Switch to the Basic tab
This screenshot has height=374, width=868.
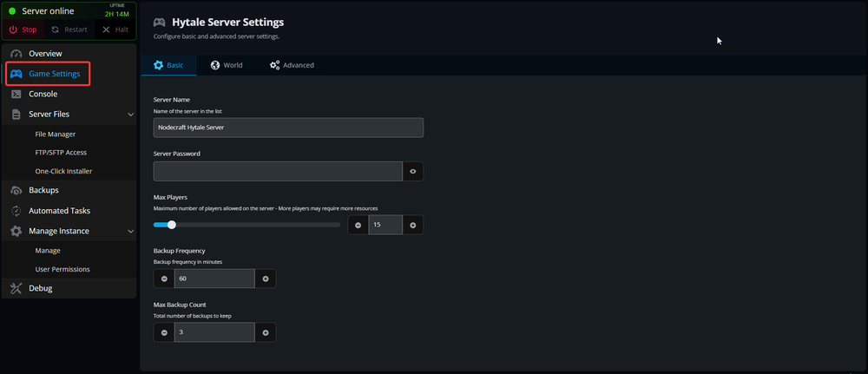pos(168,65)
